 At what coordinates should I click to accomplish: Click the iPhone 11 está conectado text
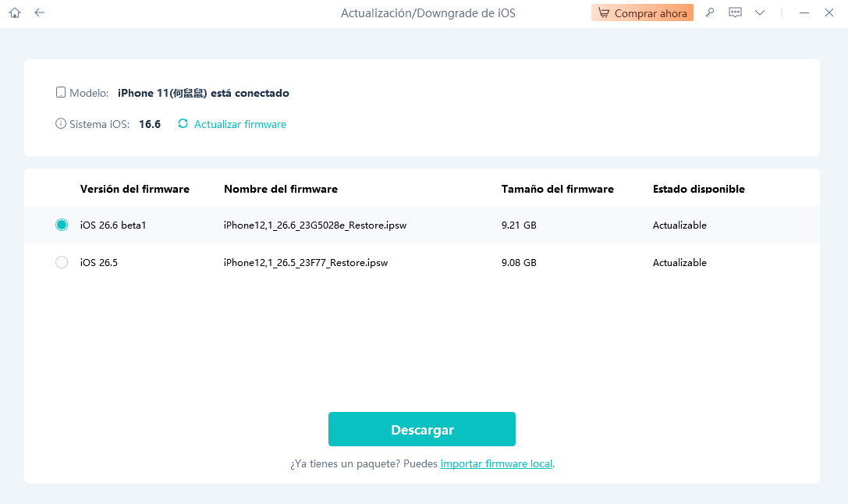(204, 93)
